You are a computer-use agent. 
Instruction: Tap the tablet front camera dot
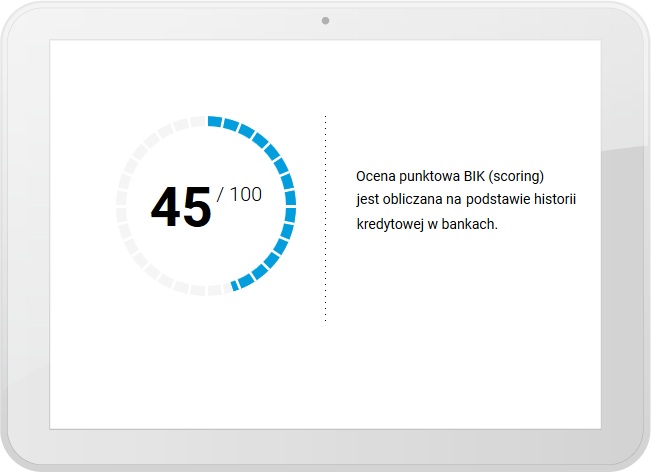[325, 20]
